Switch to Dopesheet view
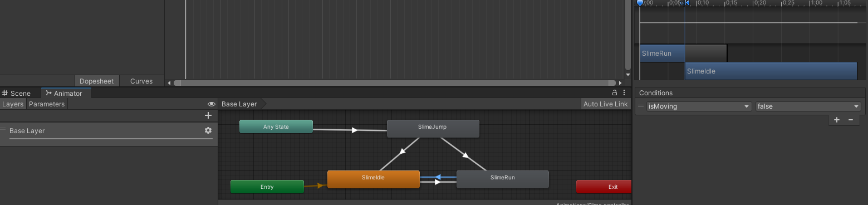 [96, 81]
